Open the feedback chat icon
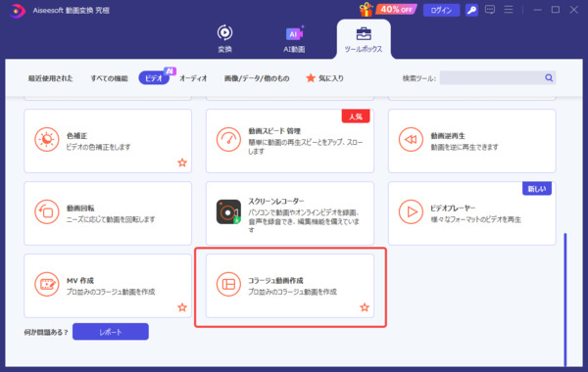 click(x=490, y=10)
